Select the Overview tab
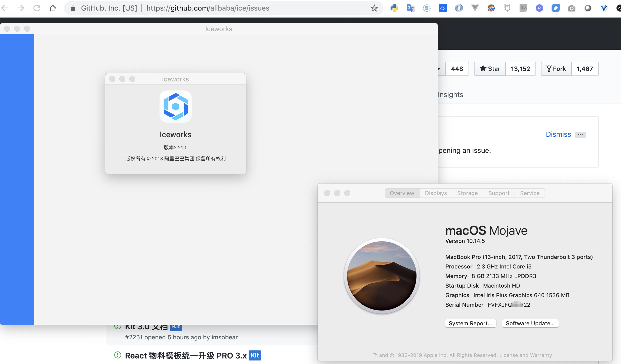The image size is (621, 364). (402, 193)
